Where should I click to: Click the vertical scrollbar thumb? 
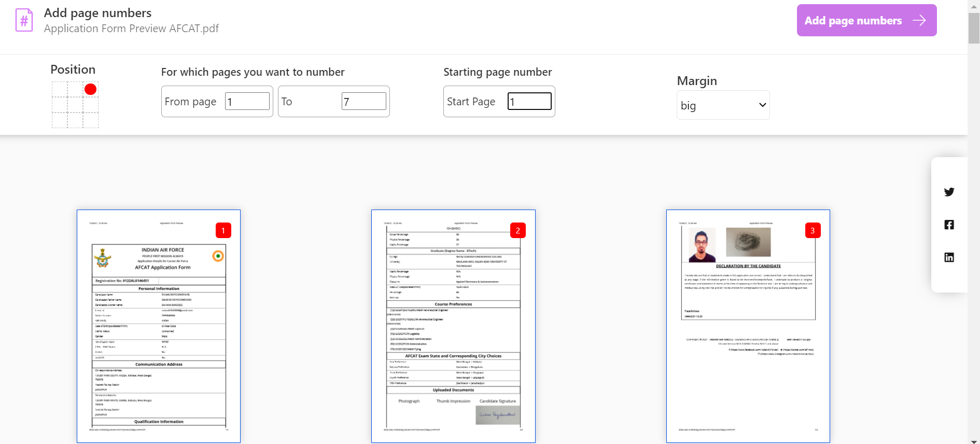click(974, 29)
